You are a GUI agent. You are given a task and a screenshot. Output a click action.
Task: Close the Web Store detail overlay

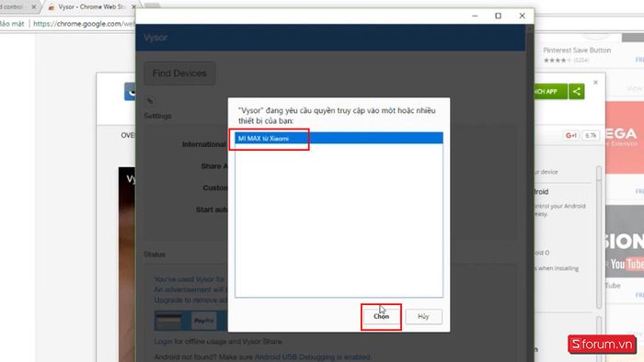pyautogui.click(x=595, y=83)
